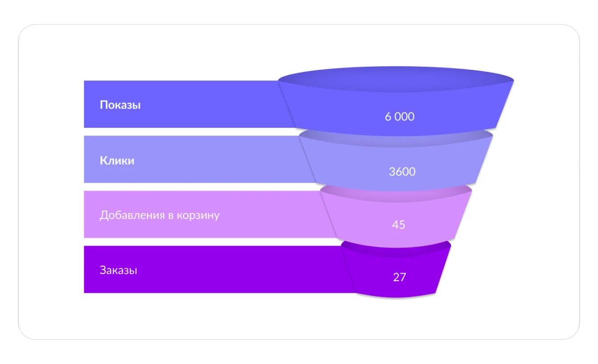Click the white card area below the funnel
This screenshot has height=364, width=598.
(298, 318)
